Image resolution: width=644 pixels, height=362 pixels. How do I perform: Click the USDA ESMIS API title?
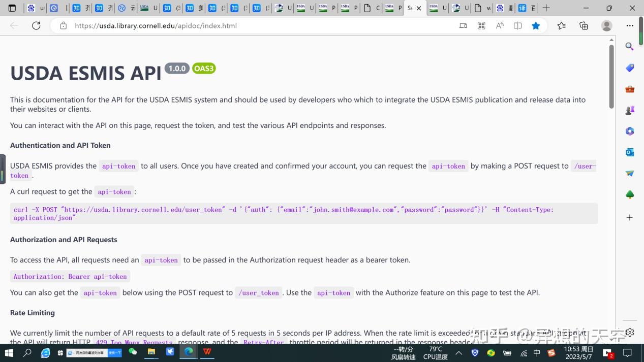tap(86, 73)
